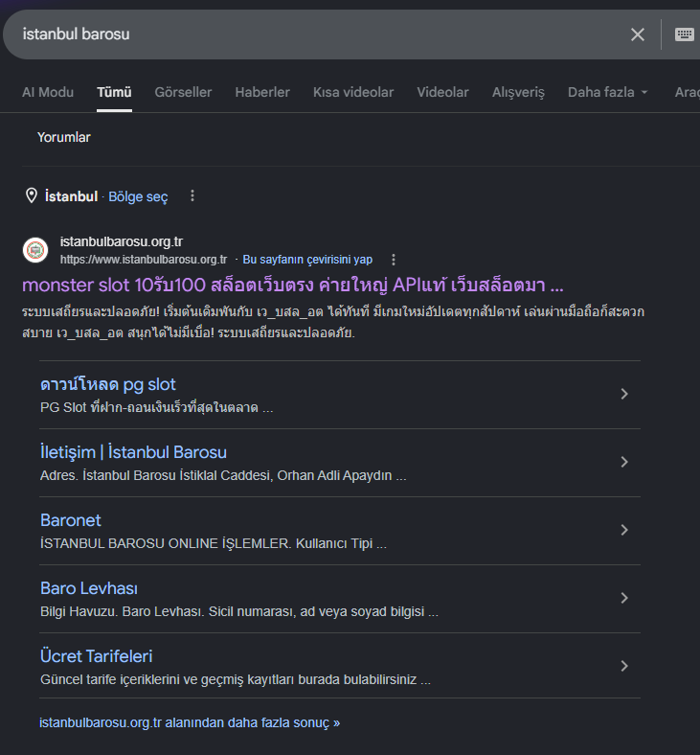Screen dimensions: 700x755
Task: Click Bu sayfanın çevirisini yap link
Action: [307, 260]
